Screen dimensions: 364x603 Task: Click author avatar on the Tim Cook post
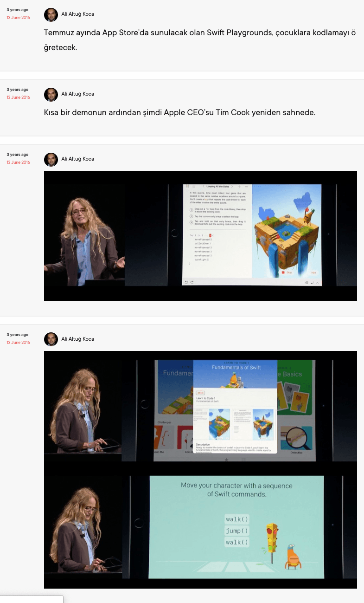(x=51, y=95)
